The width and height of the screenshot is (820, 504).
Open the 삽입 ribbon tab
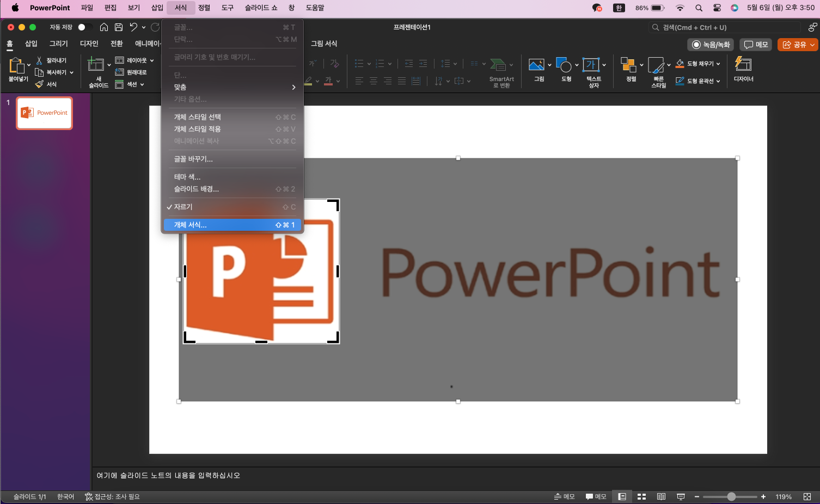point(31,44)
